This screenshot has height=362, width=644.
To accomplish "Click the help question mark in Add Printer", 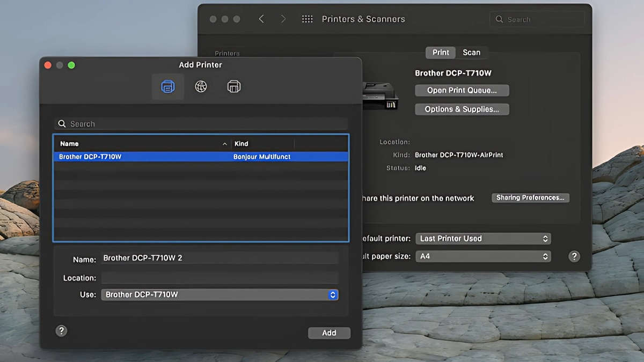I will pyautogui.click(x=62, y=331).
